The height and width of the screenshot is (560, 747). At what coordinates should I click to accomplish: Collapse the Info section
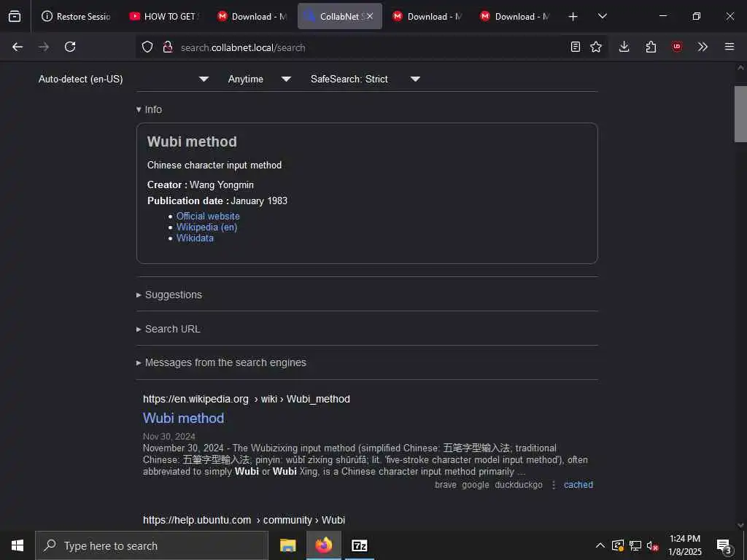(x=149, y=109)
